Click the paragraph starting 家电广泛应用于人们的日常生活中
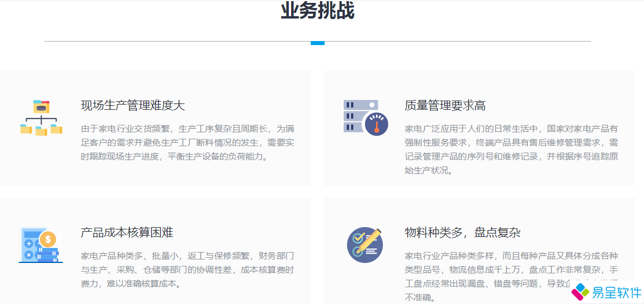 click(511, 150)
